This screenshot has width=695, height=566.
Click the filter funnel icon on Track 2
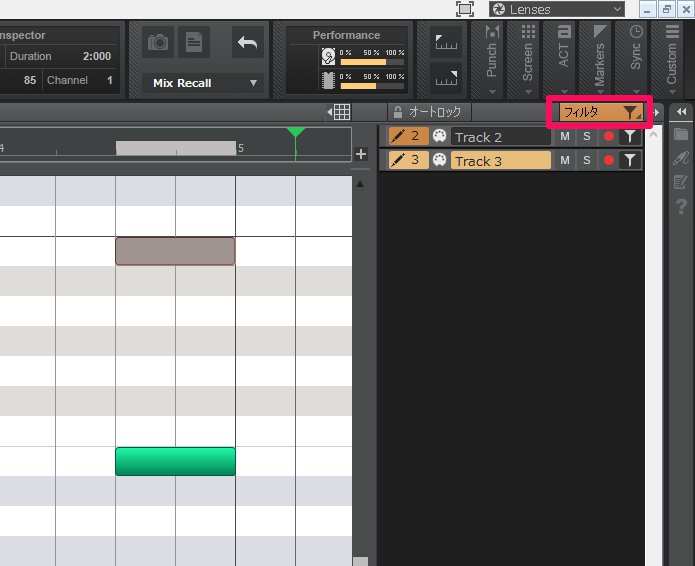click(630, 137)
